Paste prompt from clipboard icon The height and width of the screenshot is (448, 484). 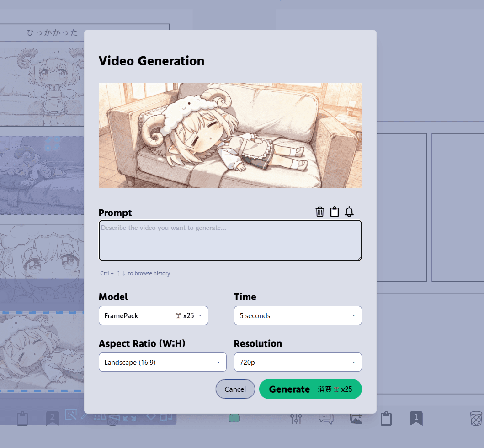[x=335, y=212]
